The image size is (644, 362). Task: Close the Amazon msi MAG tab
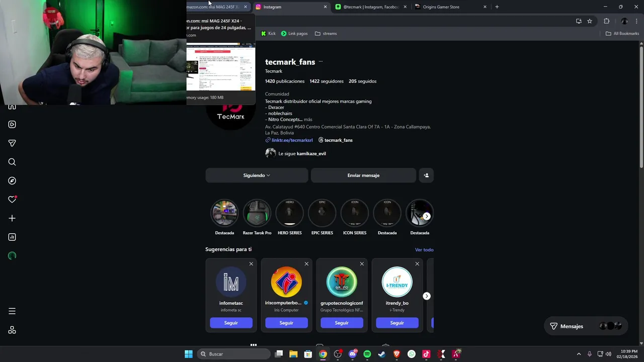(x=246, y=7)
